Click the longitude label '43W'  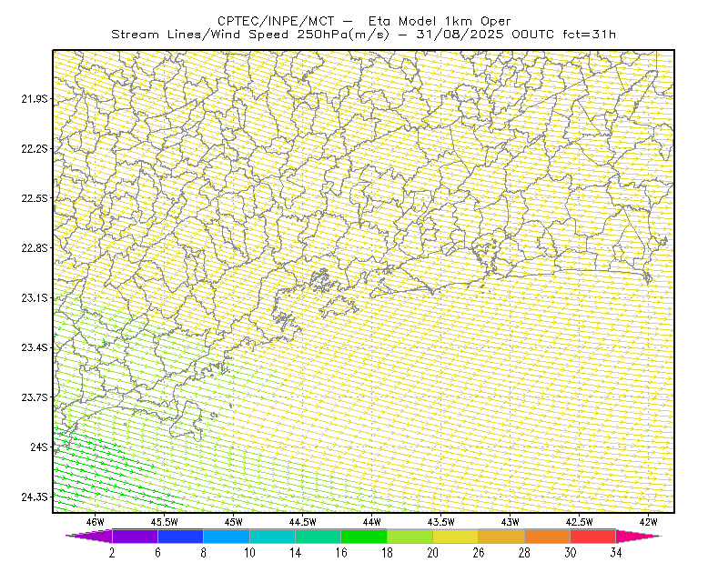coord(511,522)
